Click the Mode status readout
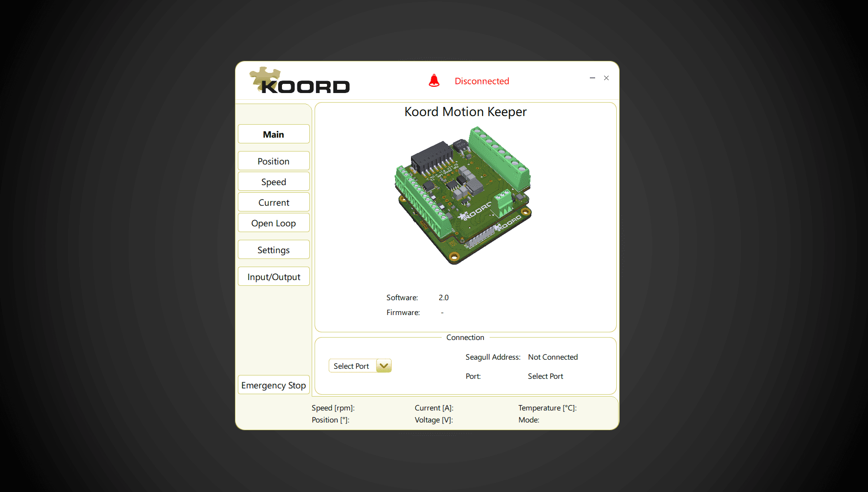The width and height of the screenshot is (868, 492). coord(529,420)
